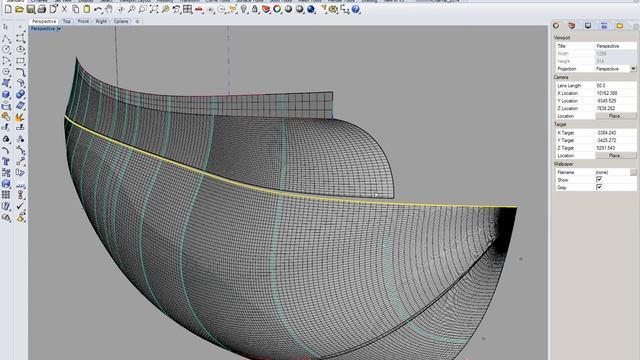Click the X Target value field
This screenshot has height=360, width=640.
click(x=616, y=133)
